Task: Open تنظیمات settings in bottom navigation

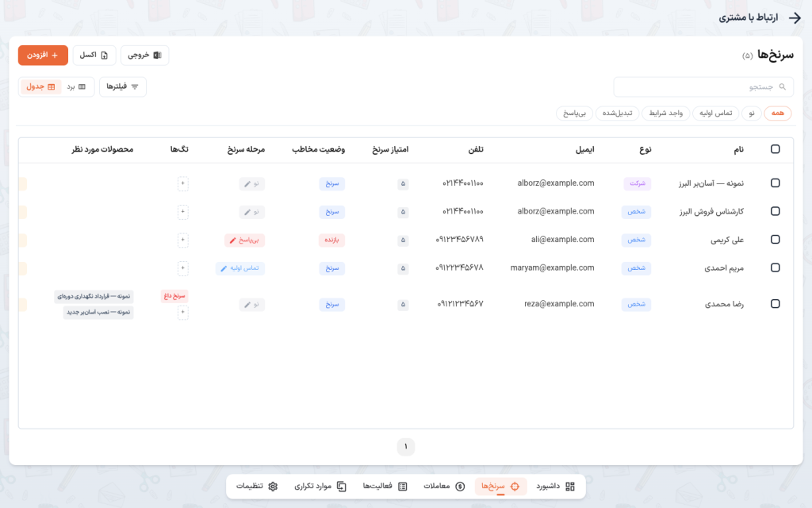Action: [x=257, y=487]
